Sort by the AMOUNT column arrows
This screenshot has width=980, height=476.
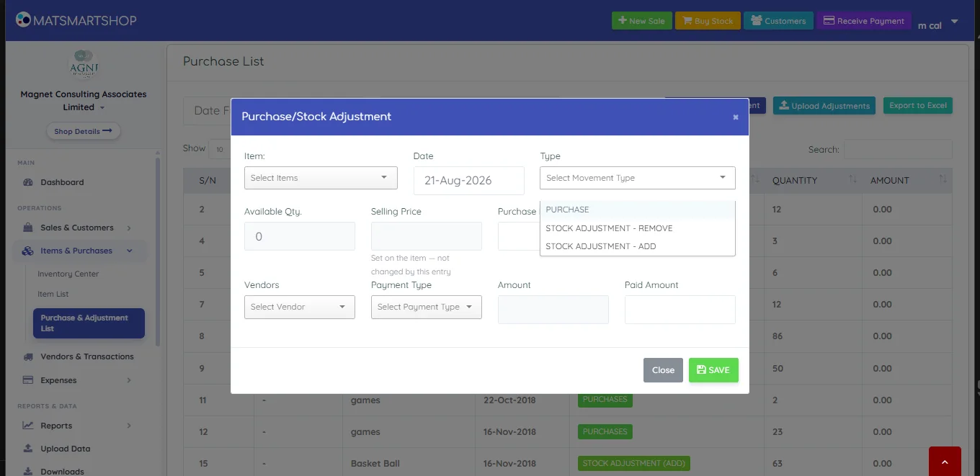943,179
